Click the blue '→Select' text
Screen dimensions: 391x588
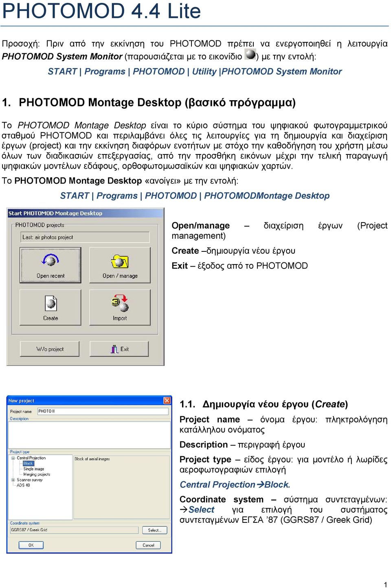click(197, 510)
